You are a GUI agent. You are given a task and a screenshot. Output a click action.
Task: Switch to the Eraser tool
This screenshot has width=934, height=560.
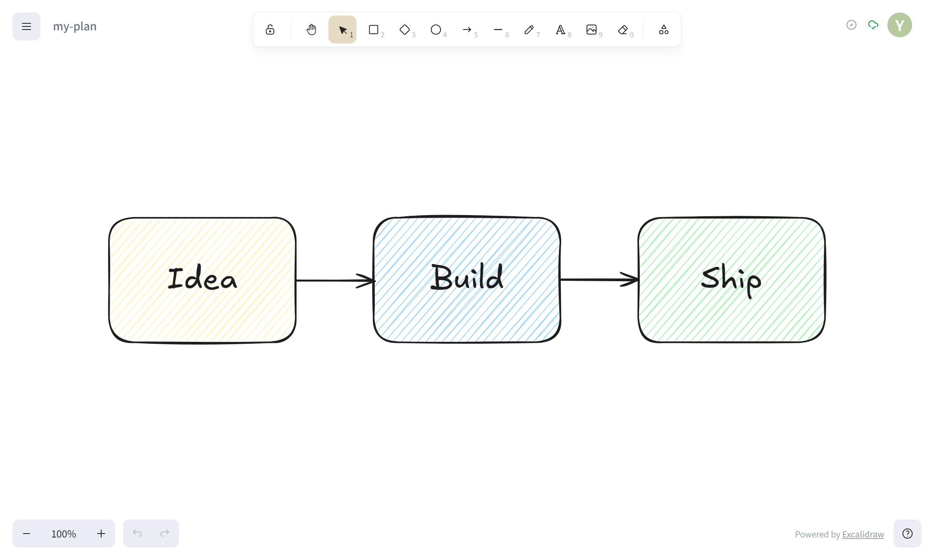pos(623,29)
